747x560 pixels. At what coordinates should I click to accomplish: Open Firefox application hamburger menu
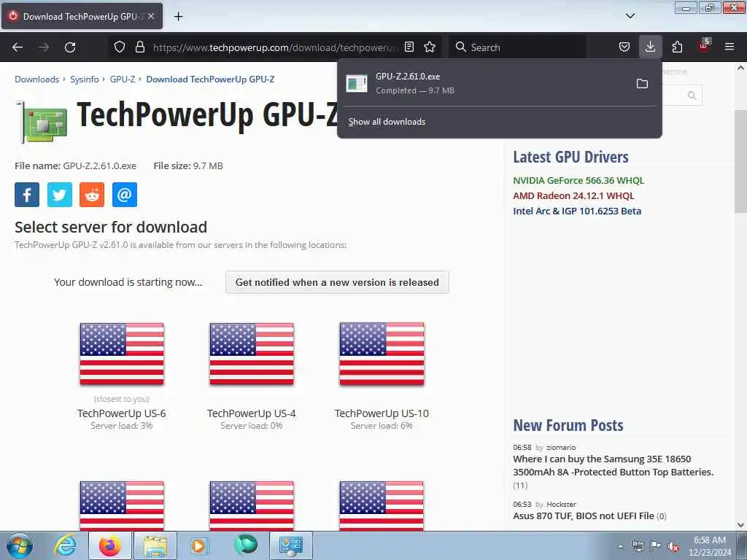[729, 47]
